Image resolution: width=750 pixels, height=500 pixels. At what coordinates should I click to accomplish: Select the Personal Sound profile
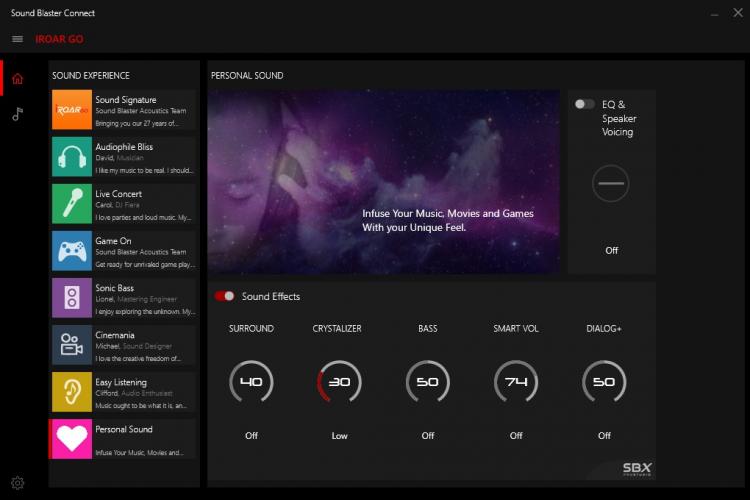[124, 439]
